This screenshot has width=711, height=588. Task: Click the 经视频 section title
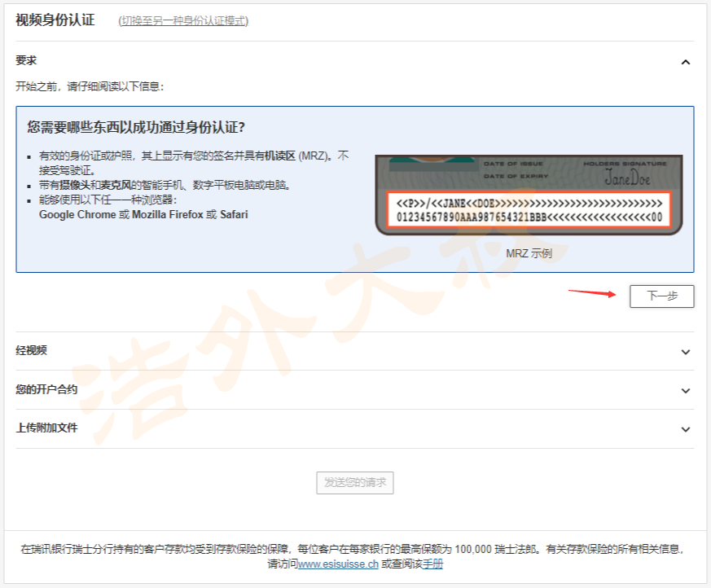click(x=31, y=350)
